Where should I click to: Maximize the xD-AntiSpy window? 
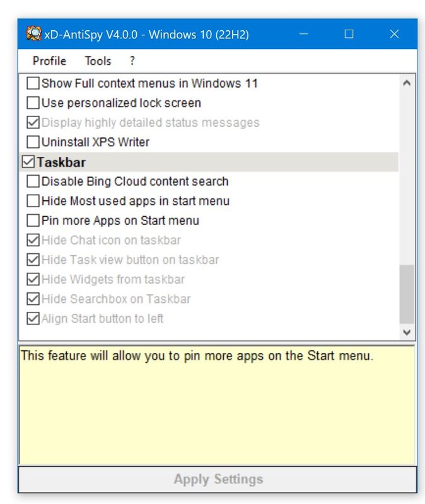(349, 34)
